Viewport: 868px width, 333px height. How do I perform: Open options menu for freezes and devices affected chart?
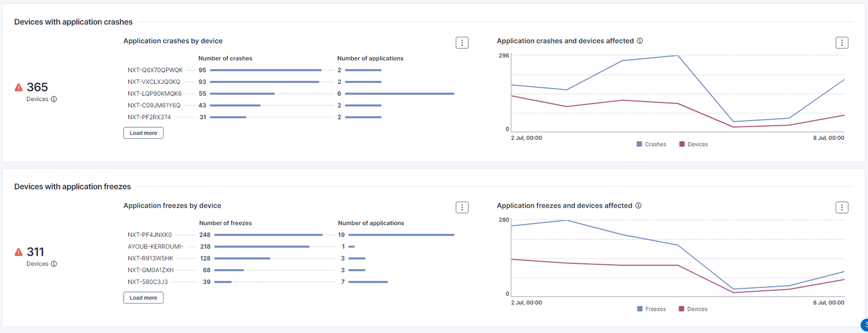point(842,208)
